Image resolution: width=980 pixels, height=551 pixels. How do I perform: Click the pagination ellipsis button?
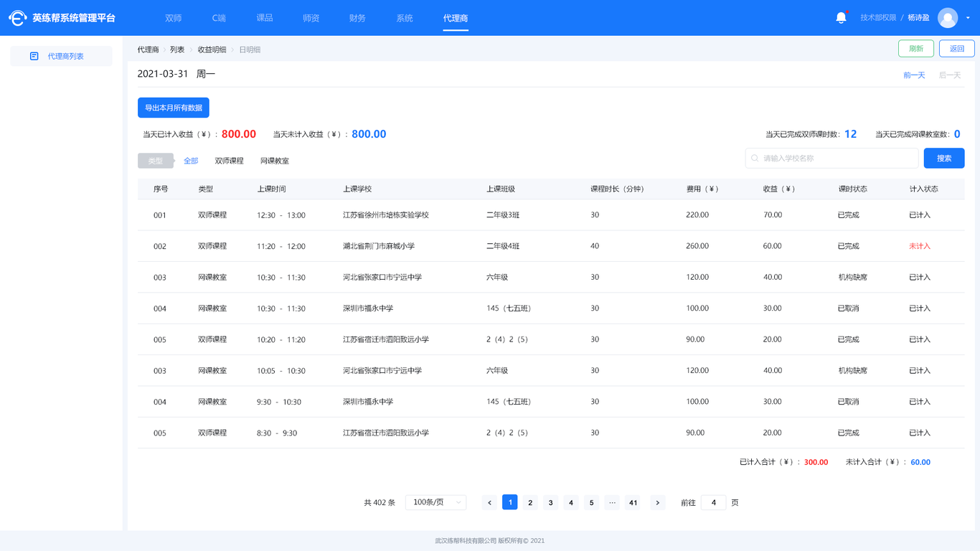click(612, 503)
